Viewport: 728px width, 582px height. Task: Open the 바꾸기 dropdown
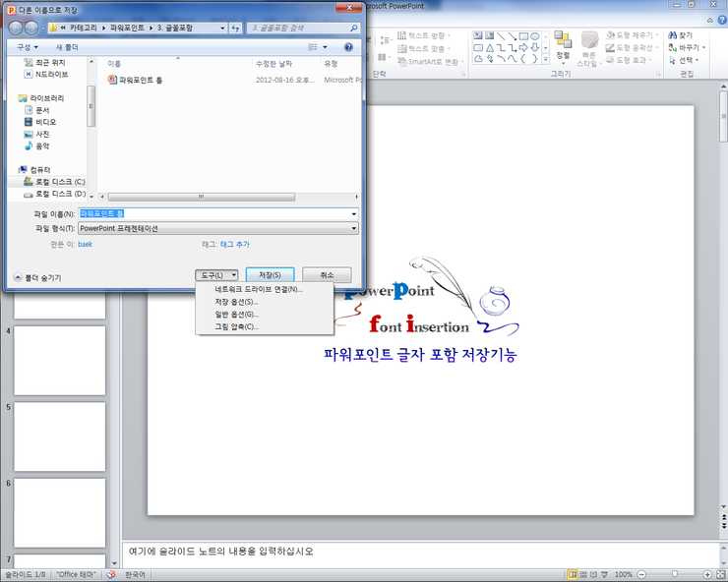(x=687, y=48)
